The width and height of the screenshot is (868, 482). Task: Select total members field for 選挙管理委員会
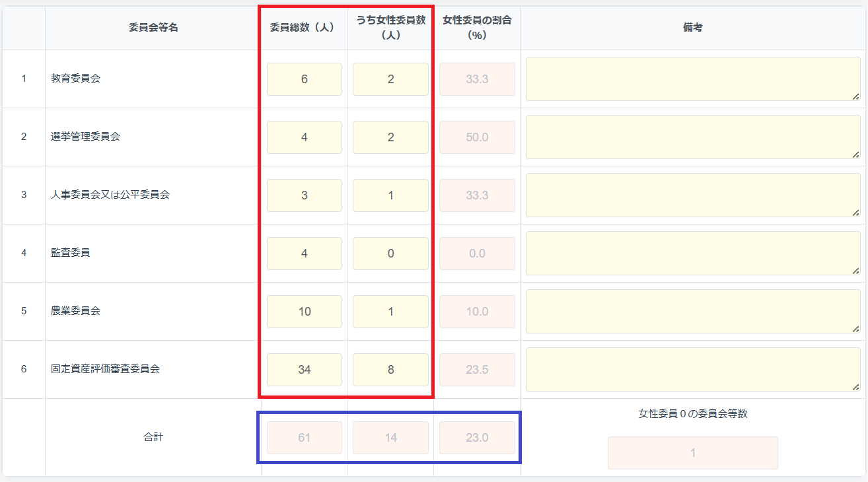(x=305, y=137)
